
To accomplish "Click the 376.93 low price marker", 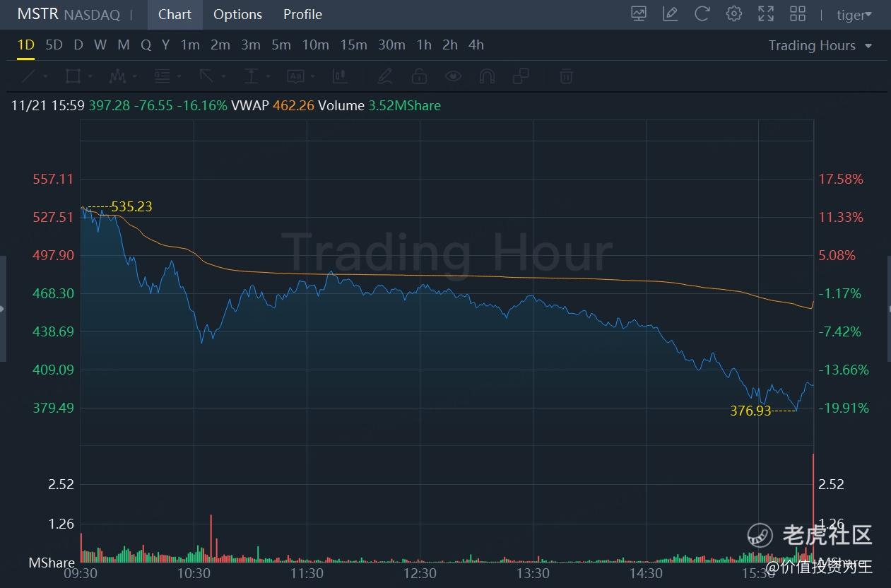I will [750, 411].
